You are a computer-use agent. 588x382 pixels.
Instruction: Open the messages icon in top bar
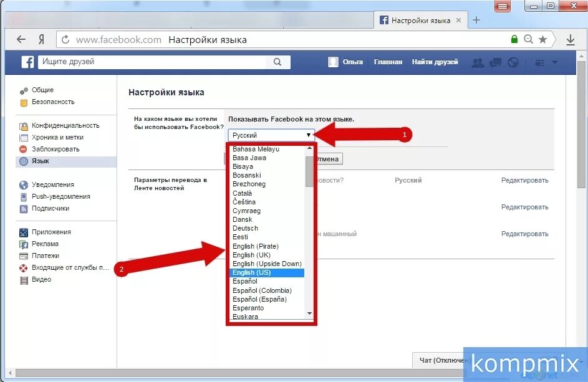click(495, 62)
